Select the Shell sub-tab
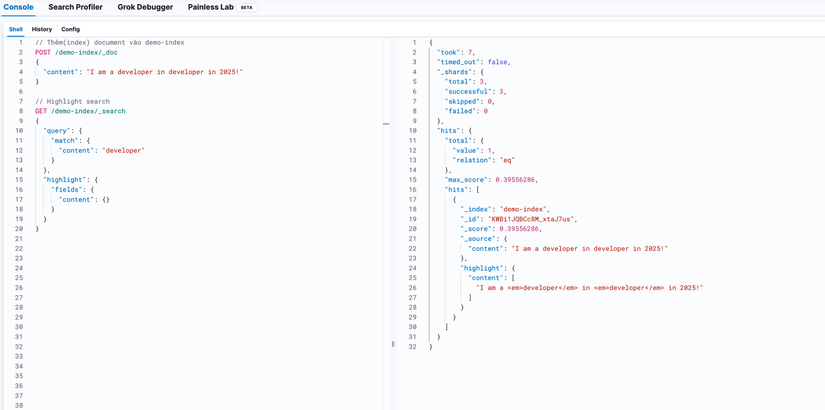This screenshot has width=825, height=410. click(x=16, y=29)
